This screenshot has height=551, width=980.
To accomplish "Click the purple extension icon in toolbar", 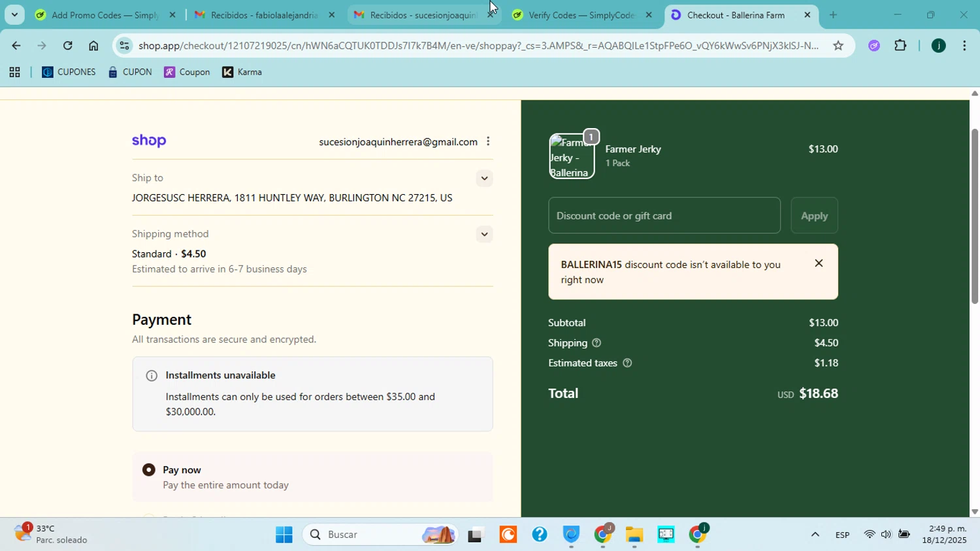I will coord(874,46).
